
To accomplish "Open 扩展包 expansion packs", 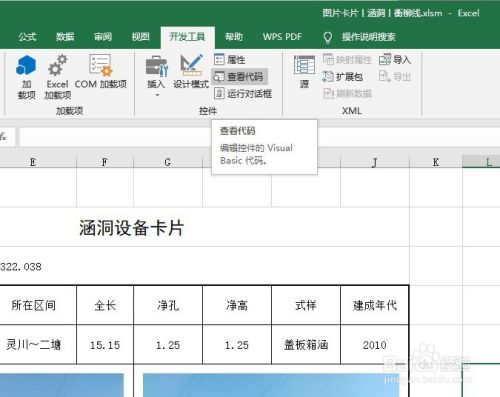I will [343, 77].
